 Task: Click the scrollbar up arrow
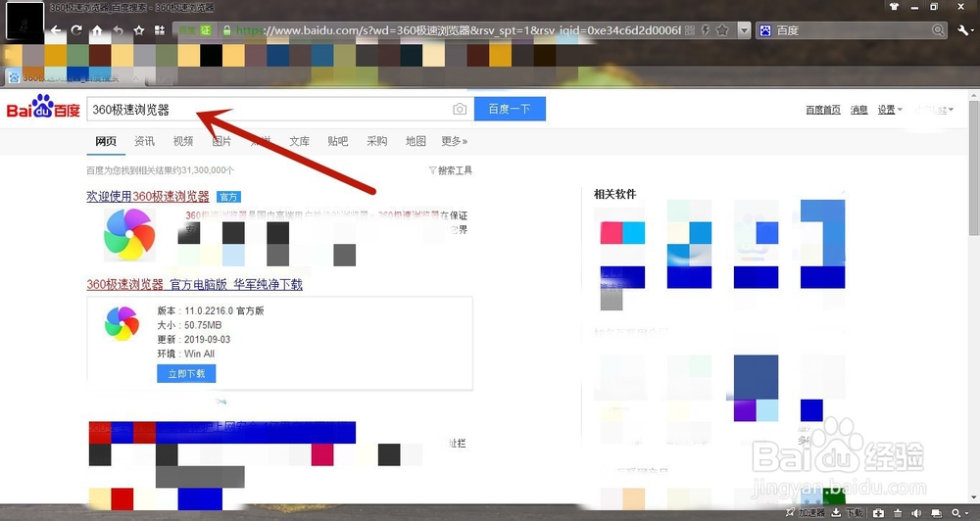[x=974, y=96]
